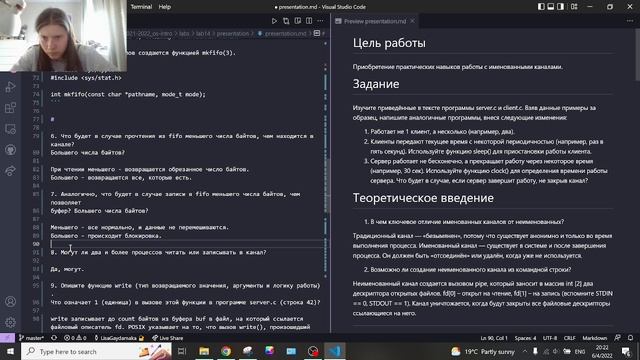Click the 'Задание' heading in preview
Image resolution: width=640 pixels, height=360 pixels.
(x=376, y=84)
